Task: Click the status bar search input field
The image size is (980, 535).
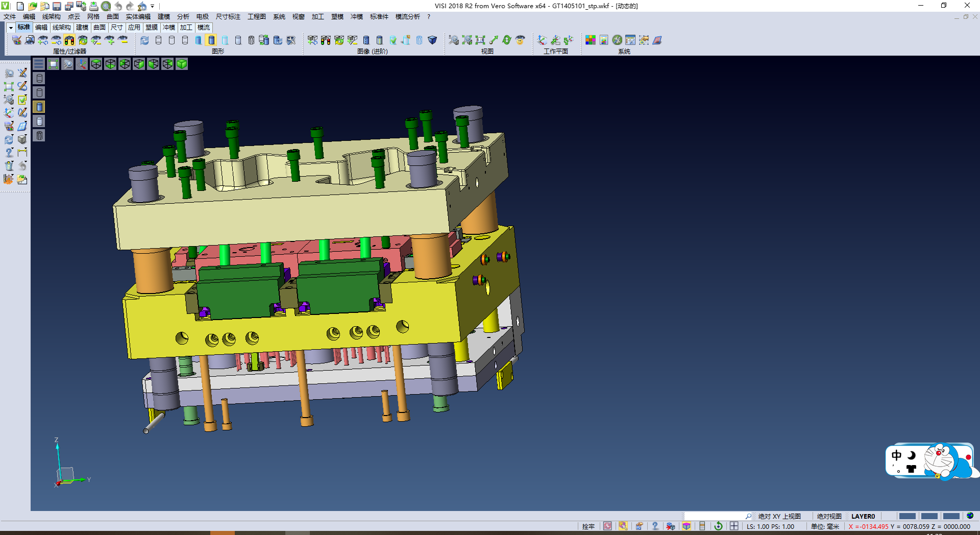Action: tap(714, 516)
